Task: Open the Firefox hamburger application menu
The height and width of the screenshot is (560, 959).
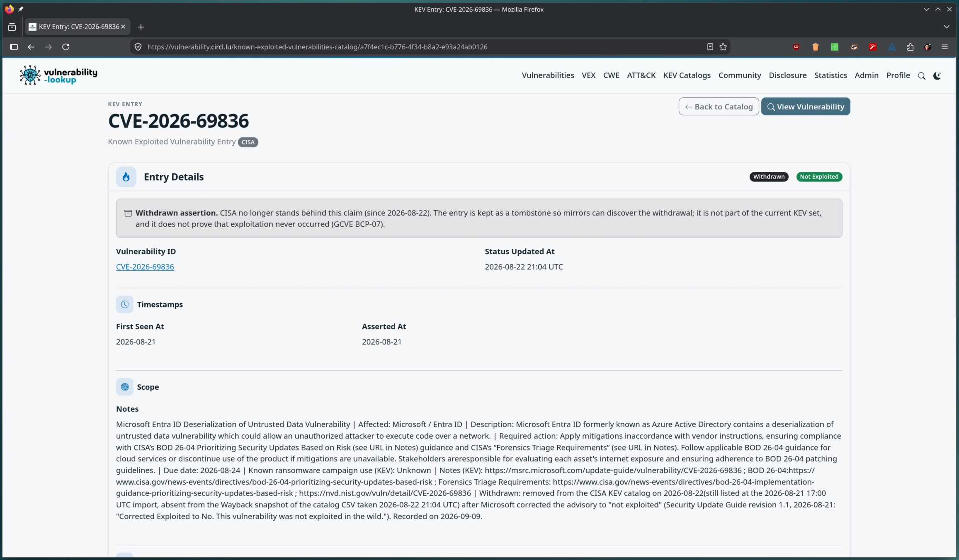Action: point(945,47)
